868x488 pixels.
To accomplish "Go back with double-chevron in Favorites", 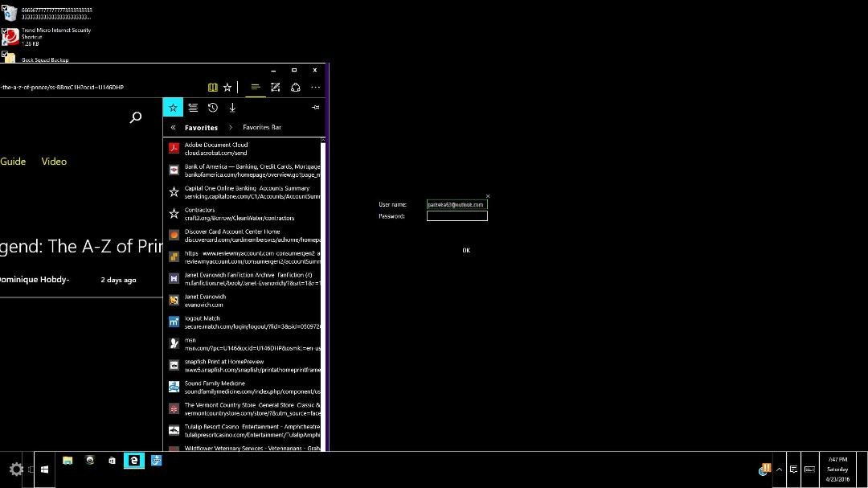I will [174, 127].
